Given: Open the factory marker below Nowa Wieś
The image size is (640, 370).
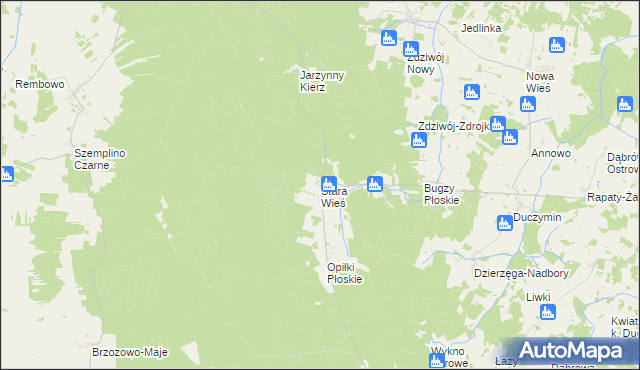Looking at the screenshot, I should [x=528, y=104].
